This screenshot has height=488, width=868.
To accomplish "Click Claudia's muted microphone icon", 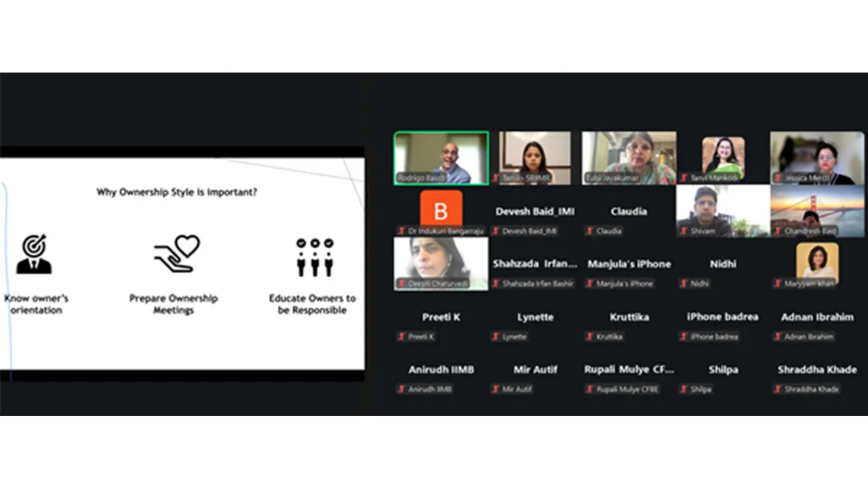I will [590, 231].
